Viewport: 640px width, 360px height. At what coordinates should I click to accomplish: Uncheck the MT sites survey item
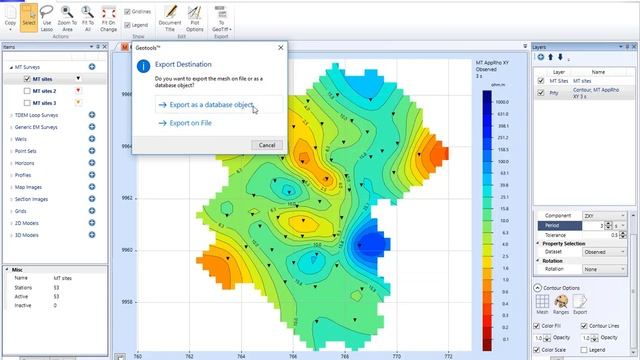27,79
